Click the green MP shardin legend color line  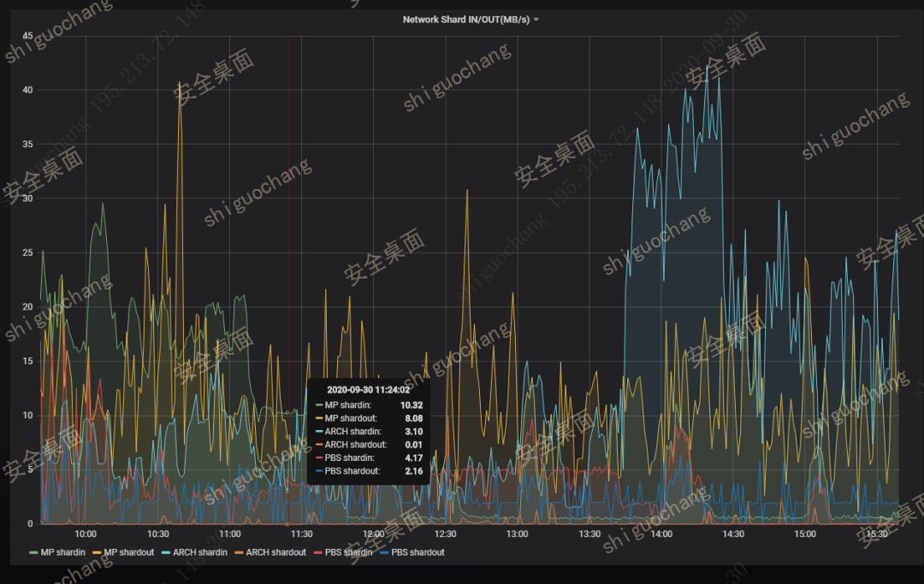click(x=35, y=553)
